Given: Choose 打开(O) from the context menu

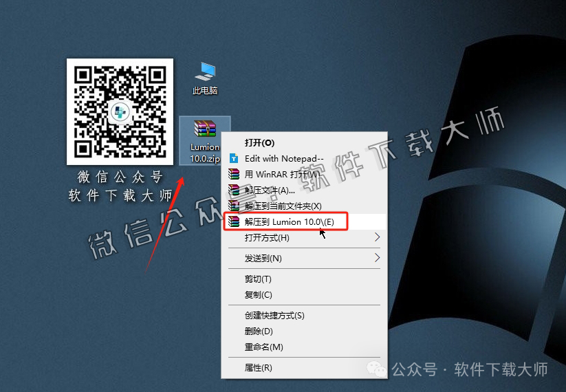Looking at the screenshot, I should pos(304,143).
